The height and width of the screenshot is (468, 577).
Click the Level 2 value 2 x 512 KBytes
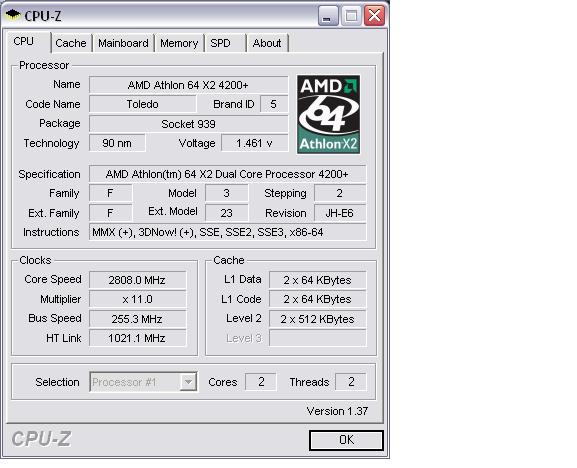coord(318,319)
